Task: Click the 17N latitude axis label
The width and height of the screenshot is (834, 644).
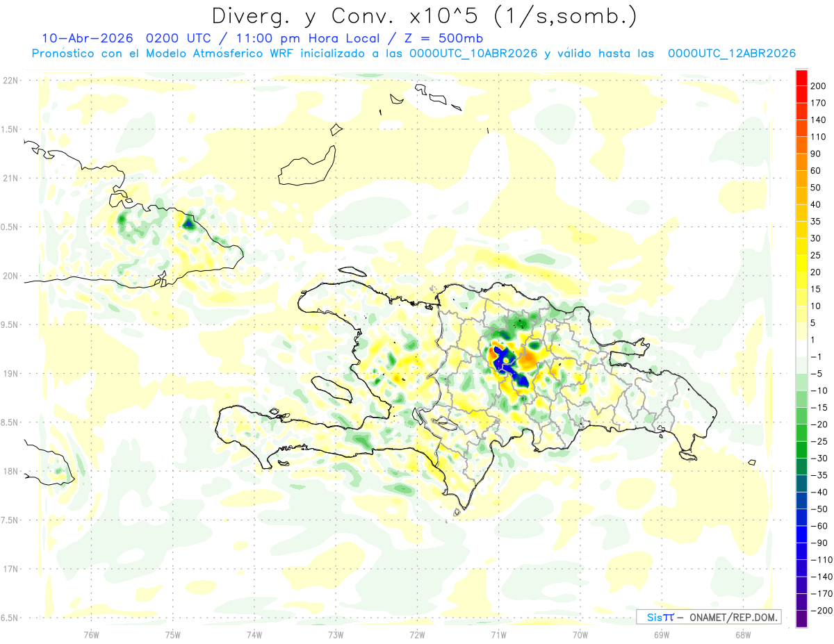Action: pos(10,569)
